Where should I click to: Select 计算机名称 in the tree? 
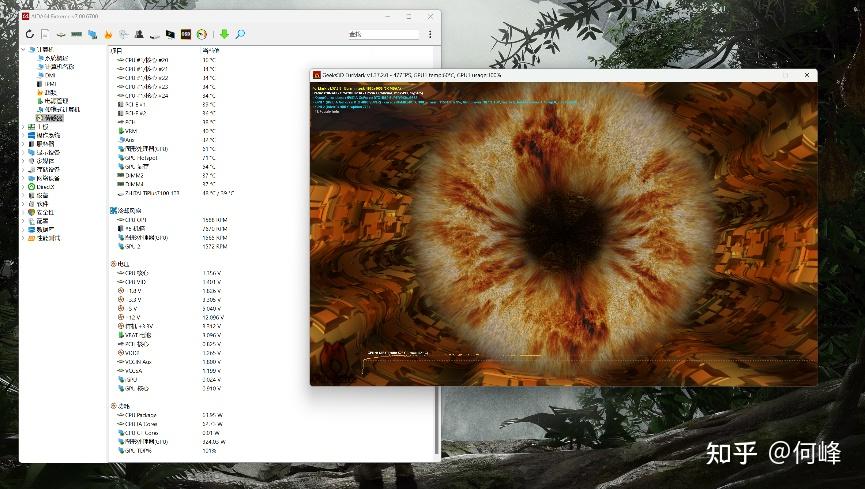pos(59,66)
